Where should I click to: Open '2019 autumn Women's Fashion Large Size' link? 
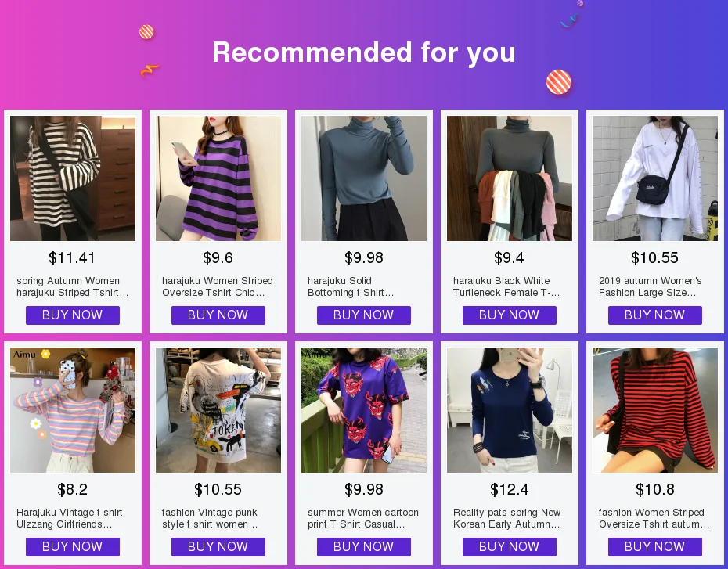(x=650, y=286)
